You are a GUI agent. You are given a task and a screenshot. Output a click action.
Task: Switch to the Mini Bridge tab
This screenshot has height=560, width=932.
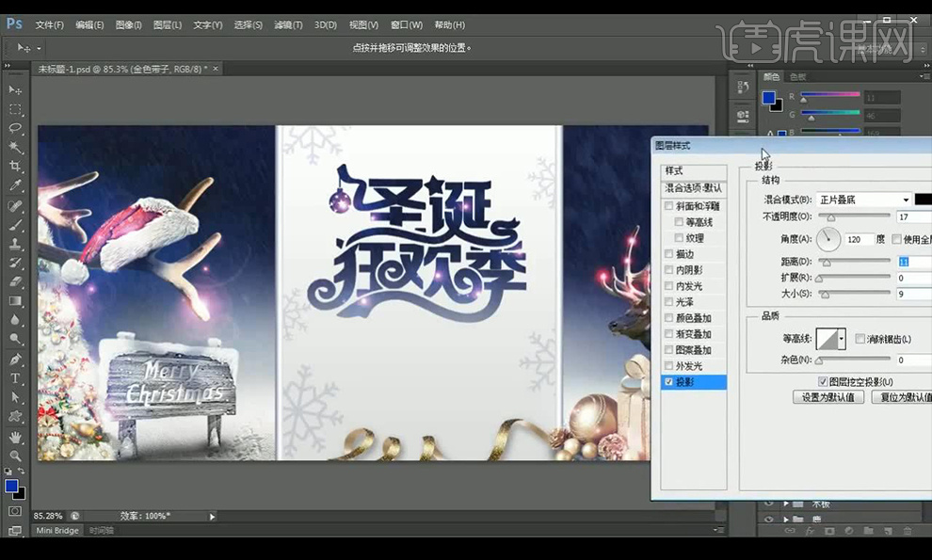click(57, 530)
